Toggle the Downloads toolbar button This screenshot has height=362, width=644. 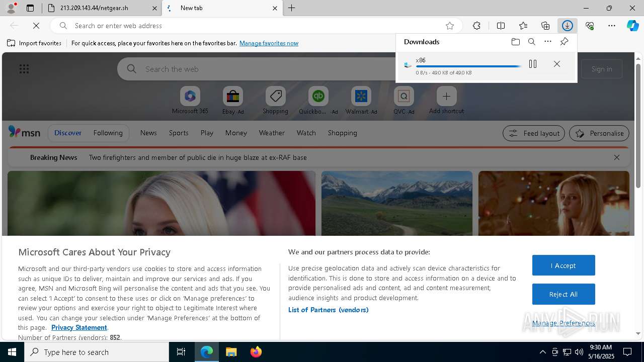point(568,26)
